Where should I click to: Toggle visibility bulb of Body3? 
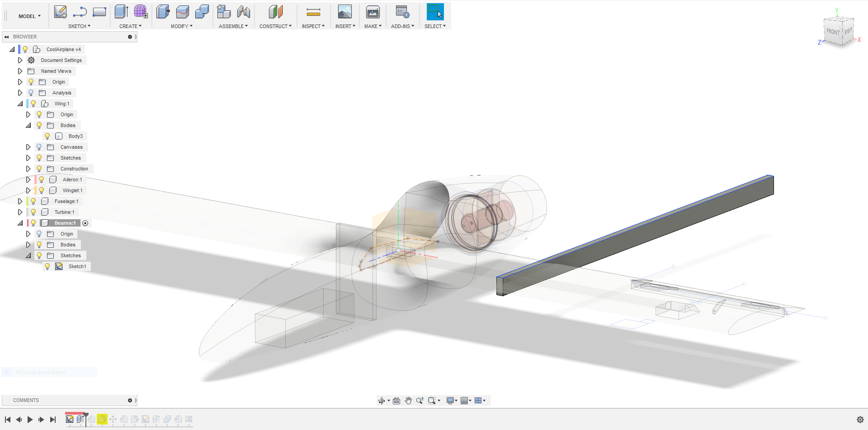(47, 136)
